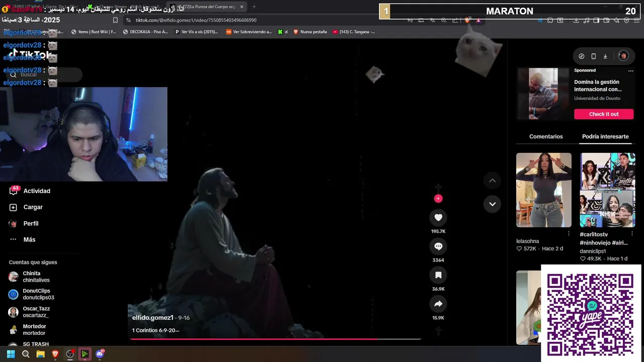Open the lelasohna suggested video thumbnail

[x=544, y=190]
